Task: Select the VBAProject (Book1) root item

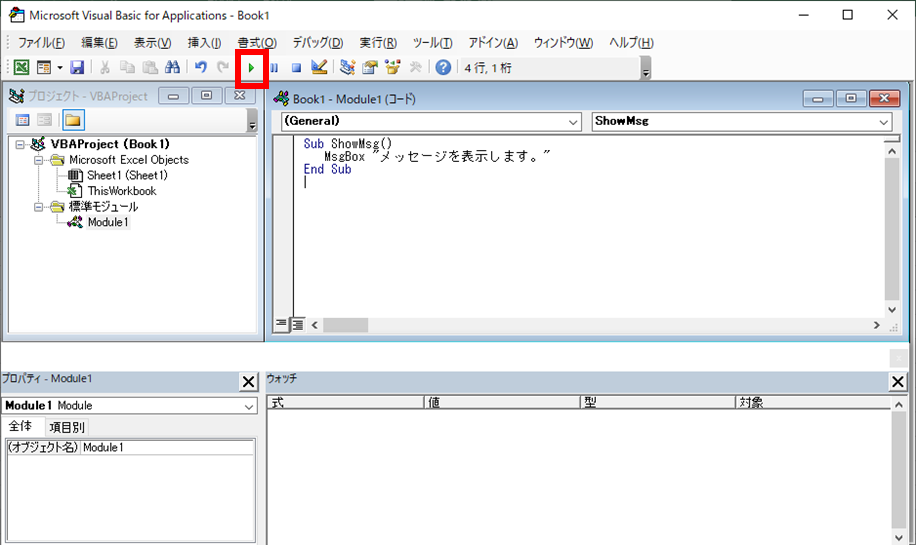Action: pos(110,144)
